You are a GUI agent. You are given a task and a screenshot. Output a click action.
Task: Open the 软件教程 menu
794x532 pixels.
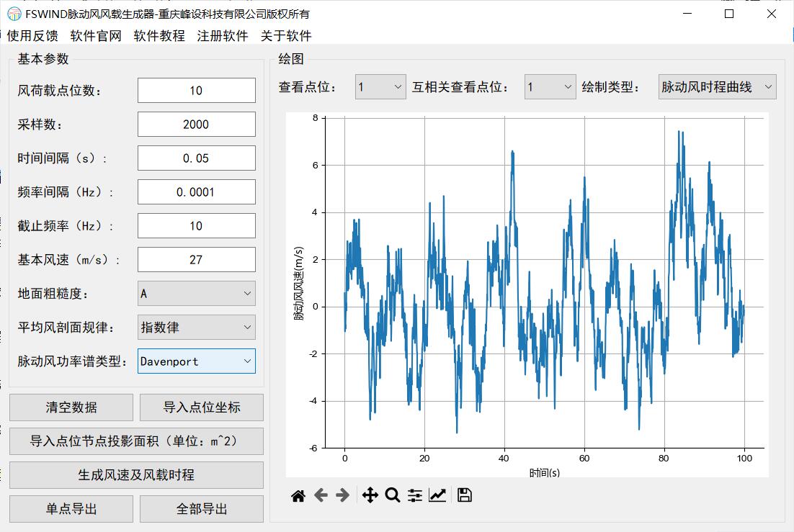point(159,36)
